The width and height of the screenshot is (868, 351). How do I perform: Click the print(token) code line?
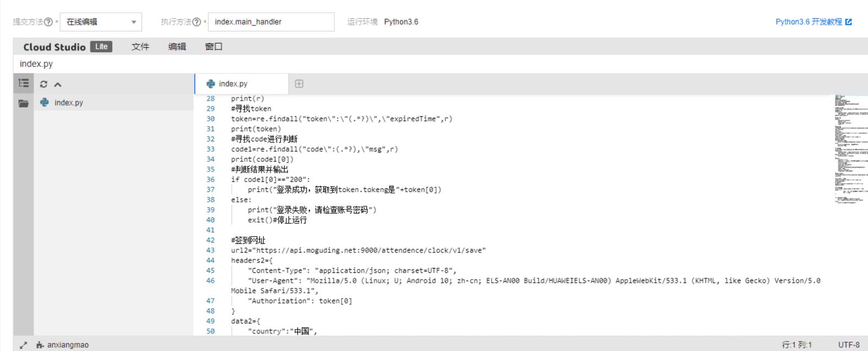256,129
